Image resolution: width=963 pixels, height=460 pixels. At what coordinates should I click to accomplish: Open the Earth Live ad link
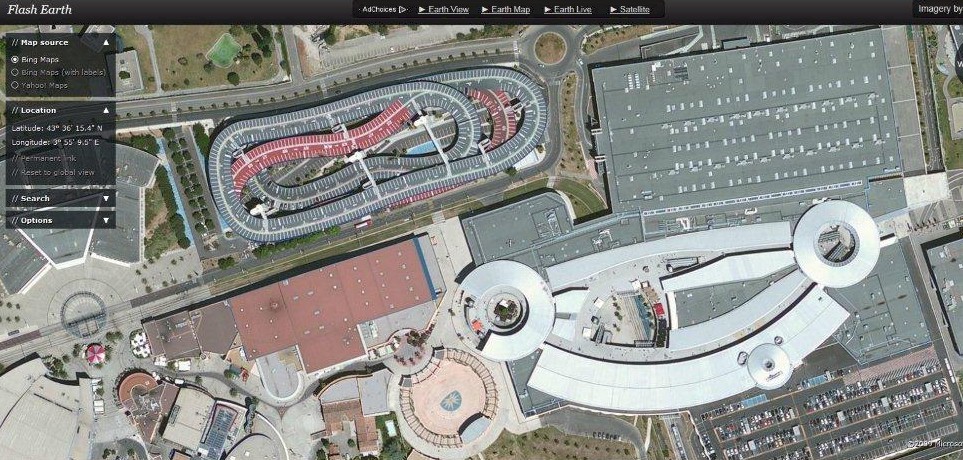point(568,9)
